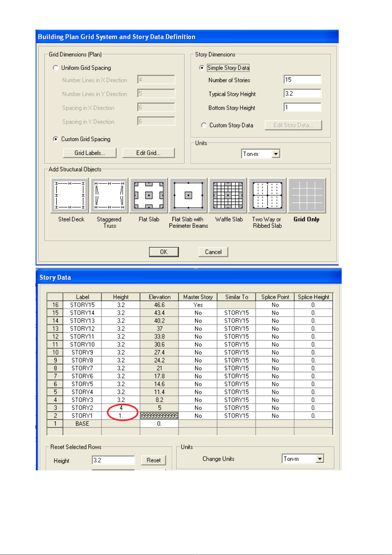Select the Simple Story Data radio button
This screenshot has height=555, width=392.
[x=202, y=68]
